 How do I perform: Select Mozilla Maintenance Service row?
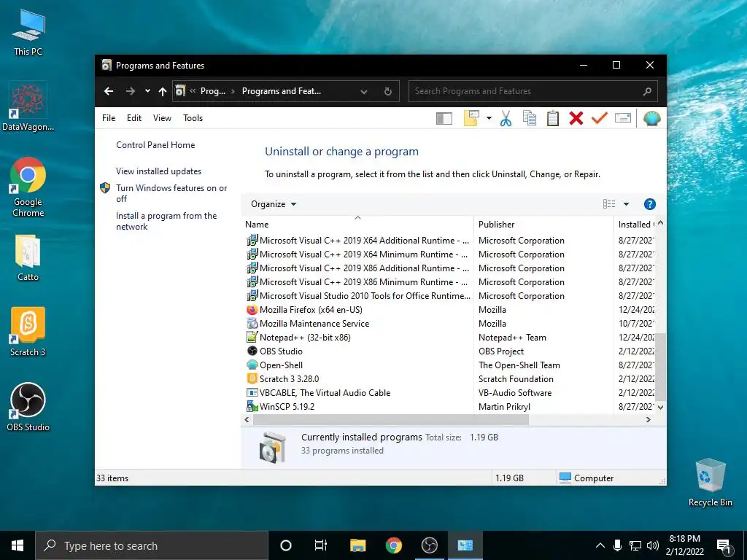449,323
